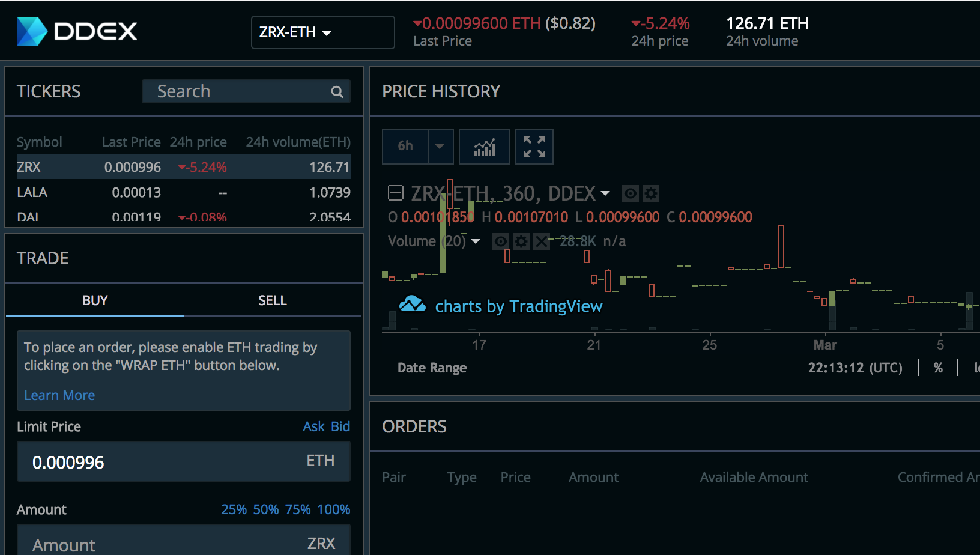
Task: Toggle visibility of the ZRX-ETH series
Action: tap(629, 193)
